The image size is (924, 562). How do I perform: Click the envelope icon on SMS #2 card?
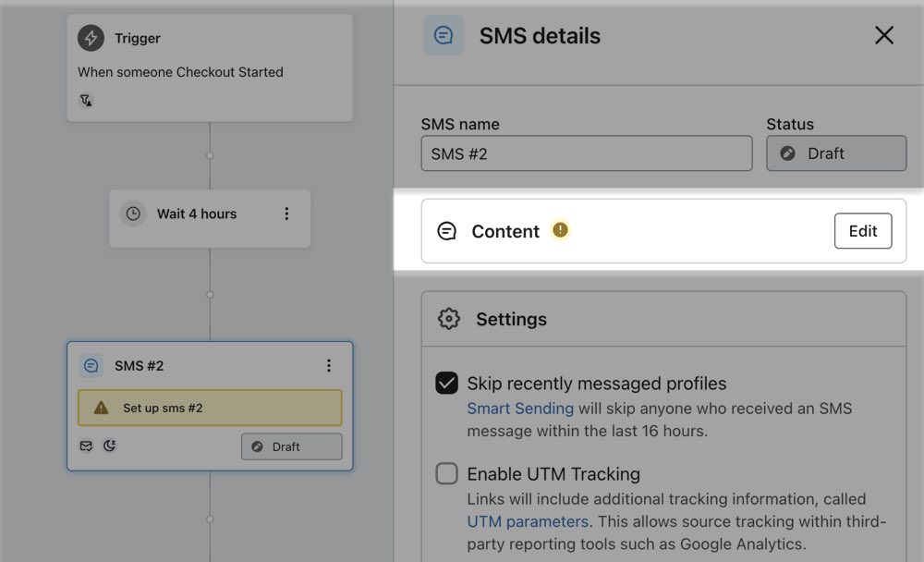pos(85,446)
